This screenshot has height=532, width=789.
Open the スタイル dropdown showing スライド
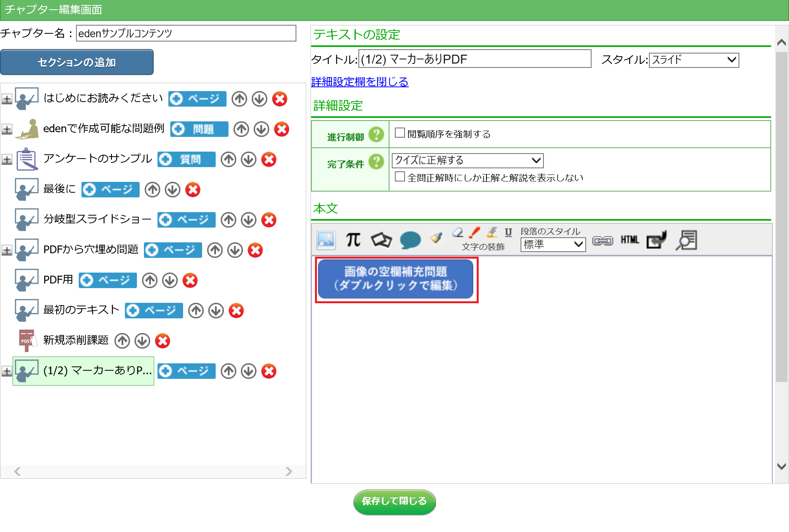pos(694,60)
